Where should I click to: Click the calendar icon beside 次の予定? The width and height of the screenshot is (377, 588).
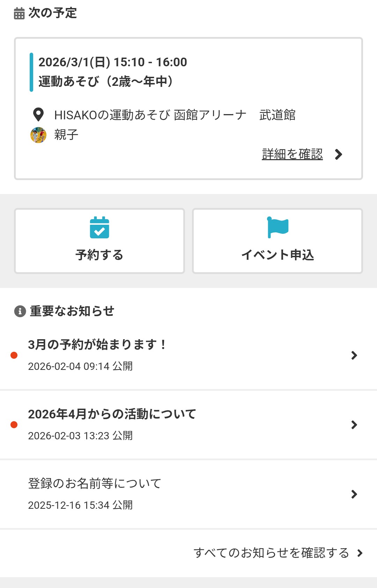click(x=19, y=14)
